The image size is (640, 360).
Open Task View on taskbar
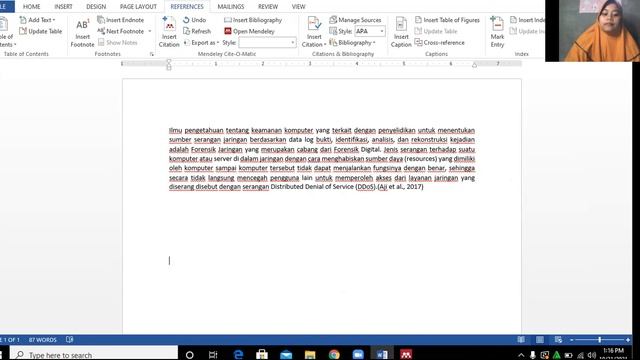pyautogui.click(x=213, y=354)
